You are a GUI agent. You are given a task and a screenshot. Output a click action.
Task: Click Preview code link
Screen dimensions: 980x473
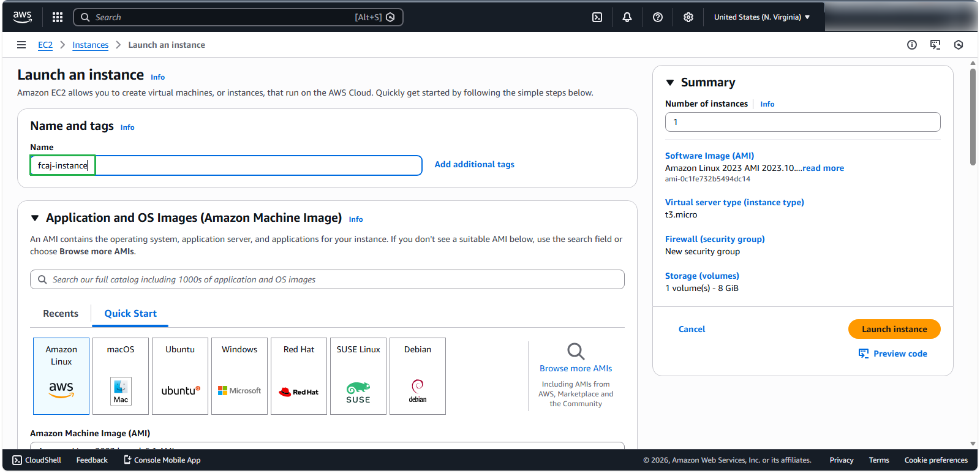(900, 354)
